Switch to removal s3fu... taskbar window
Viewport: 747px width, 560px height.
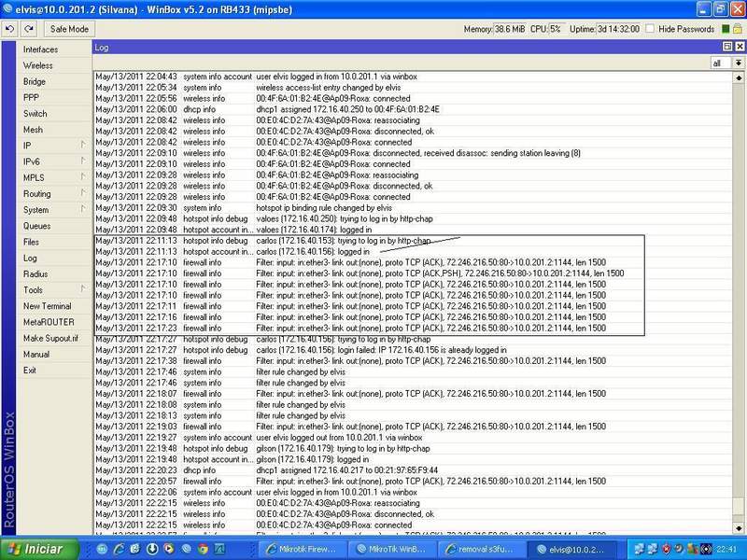481,549
